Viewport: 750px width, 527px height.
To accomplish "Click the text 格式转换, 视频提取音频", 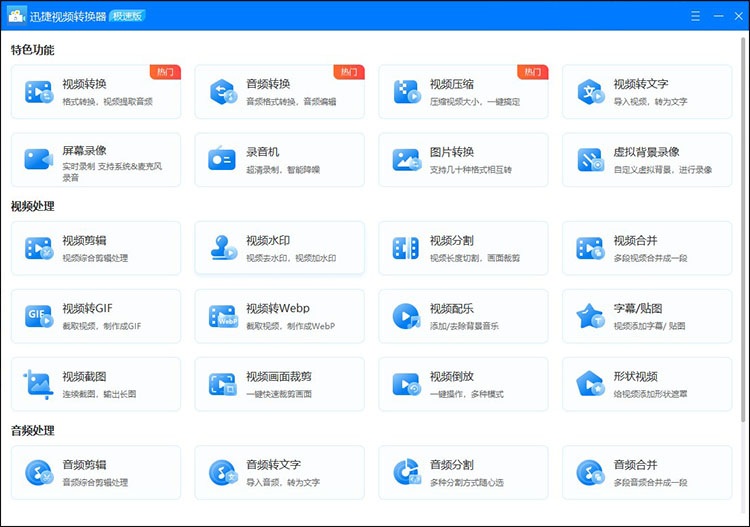I will click(108, 101).
